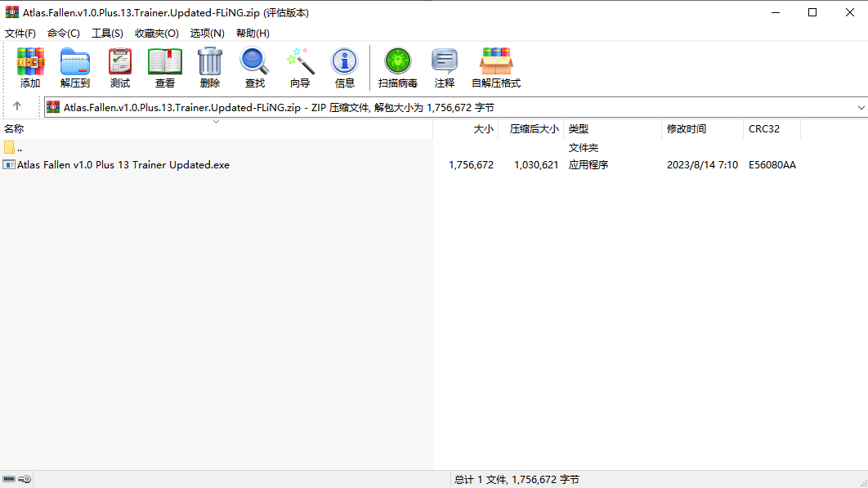Click the 1,030,621 compressed size cell
Screen dimensions: 868x488
536,164
